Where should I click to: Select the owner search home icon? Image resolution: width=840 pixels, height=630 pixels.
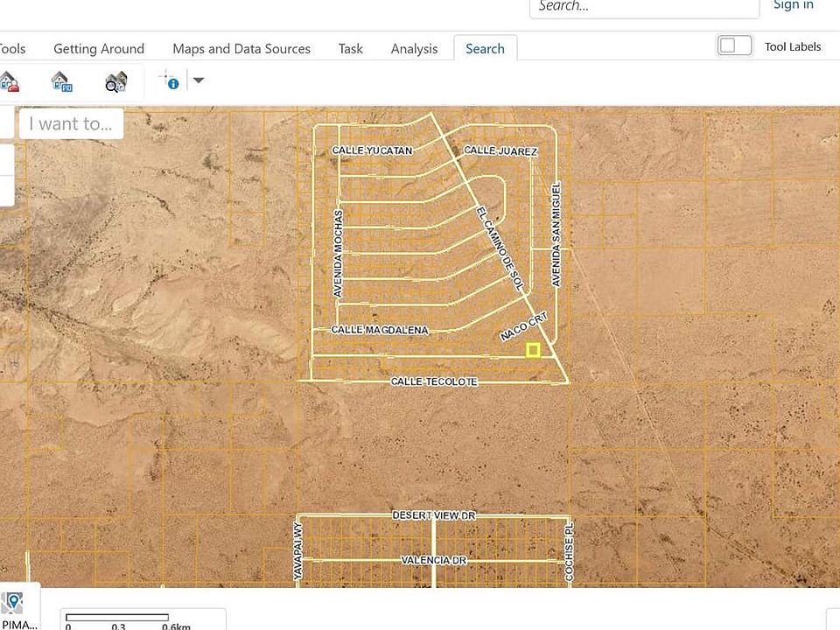point(10,81)
